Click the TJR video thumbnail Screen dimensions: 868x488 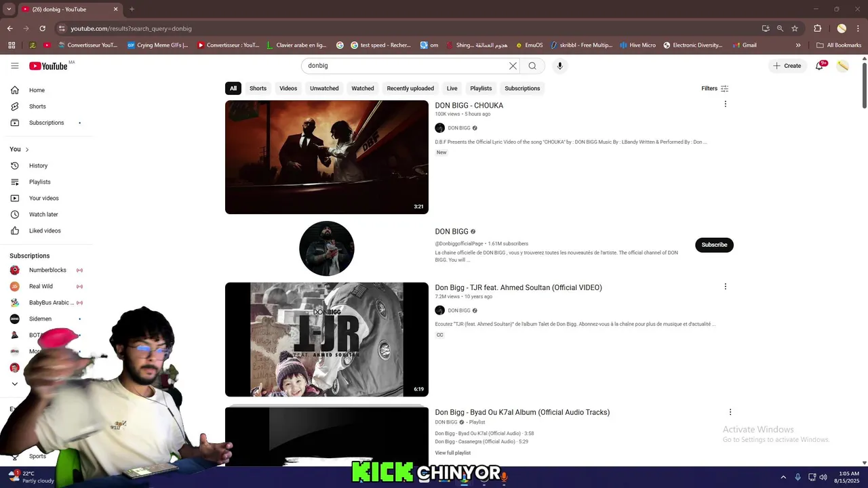327,340
